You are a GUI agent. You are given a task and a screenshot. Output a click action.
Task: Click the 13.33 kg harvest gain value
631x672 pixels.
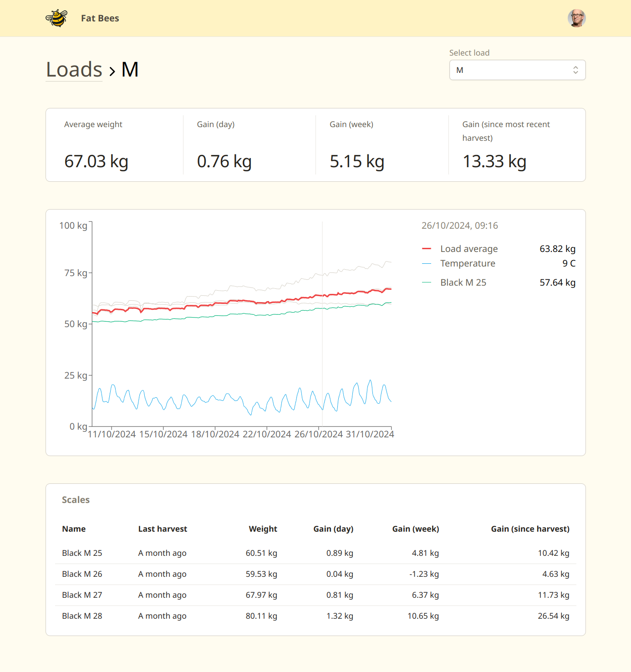pyautogui.click(x=494, y=161)
